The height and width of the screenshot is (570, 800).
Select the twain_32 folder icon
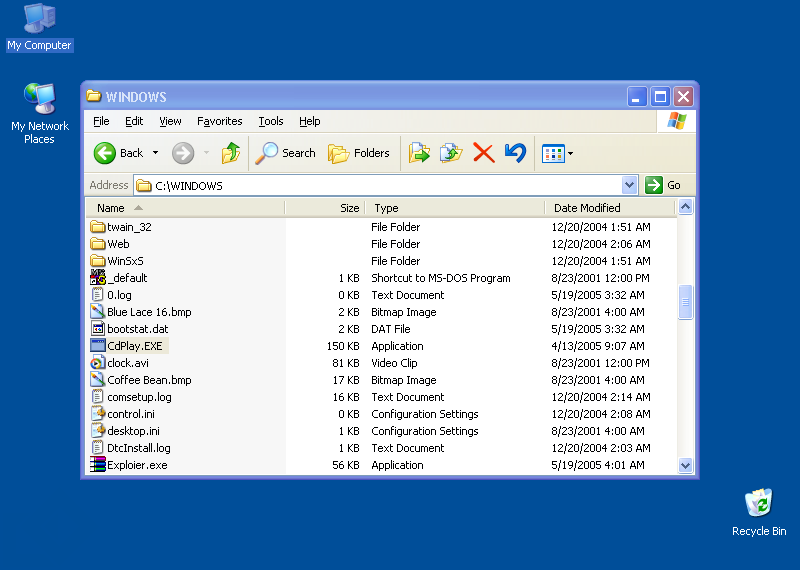coord(97,227)
